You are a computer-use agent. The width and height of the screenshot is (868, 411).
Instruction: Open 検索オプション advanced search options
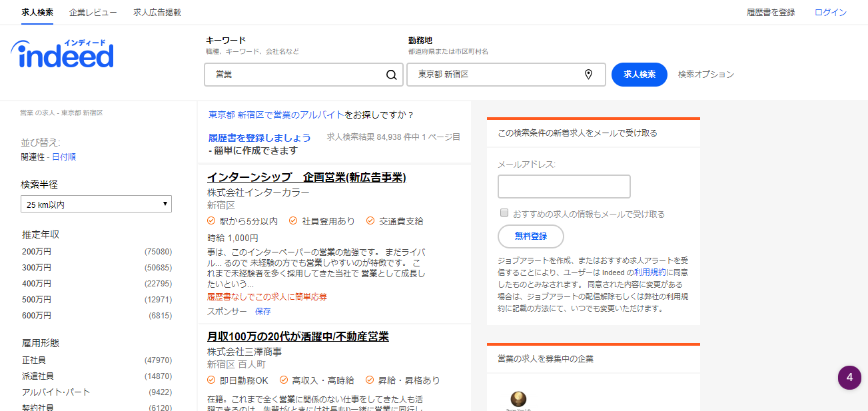tap(705, 75)
